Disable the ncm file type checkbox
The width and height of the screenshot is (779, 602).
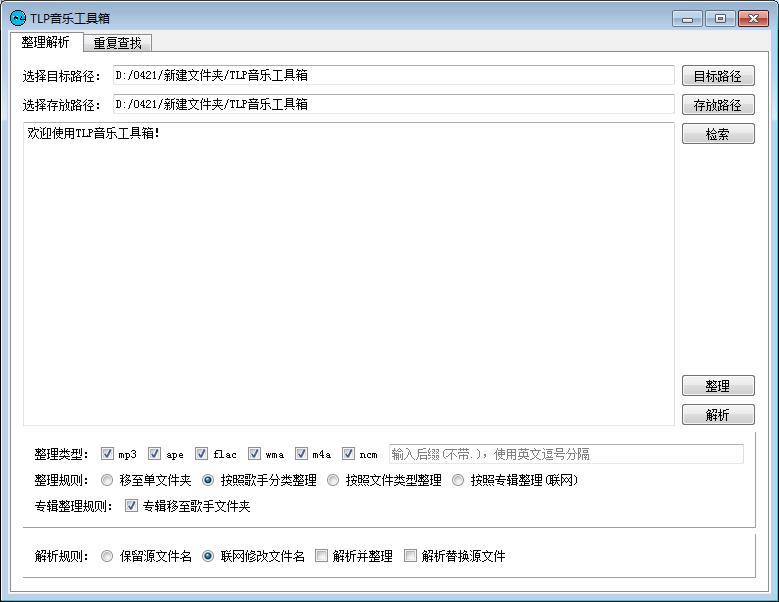[348, 453]
